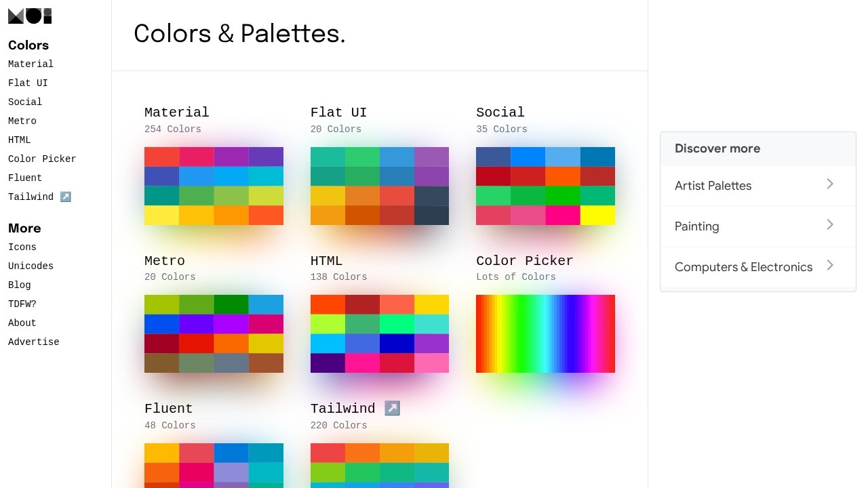Viewport: 868px width, 488px height.
Task: Click the MUI logo at top left
Action: coord(29,15)
